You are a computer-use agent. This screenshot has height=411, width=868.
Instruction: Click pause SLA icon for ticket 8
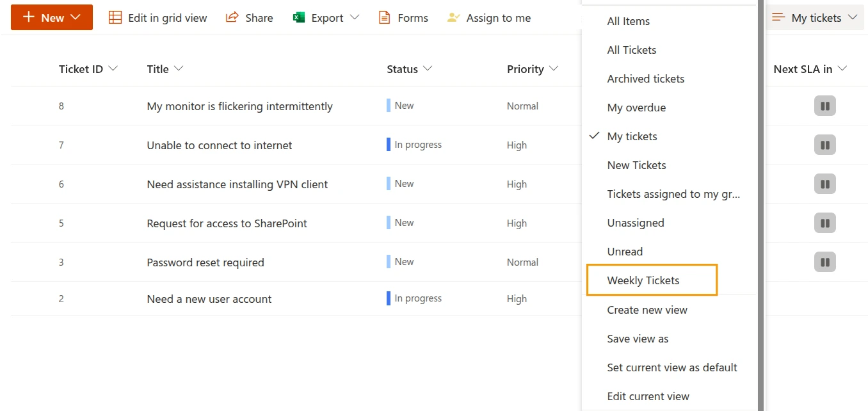825,106
